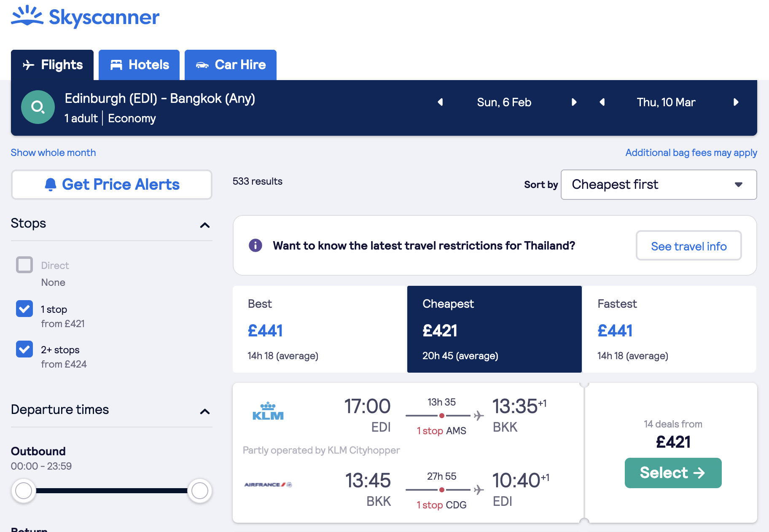The width and height of the screenshot is (769, 532).
Task: Open the Sort by Cheapest first dropdown
Action: point(659,185)
